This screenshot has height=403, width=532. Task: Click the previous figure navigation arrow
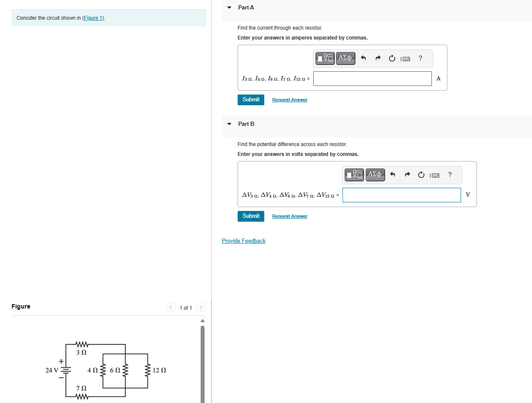tap(171, 308)
